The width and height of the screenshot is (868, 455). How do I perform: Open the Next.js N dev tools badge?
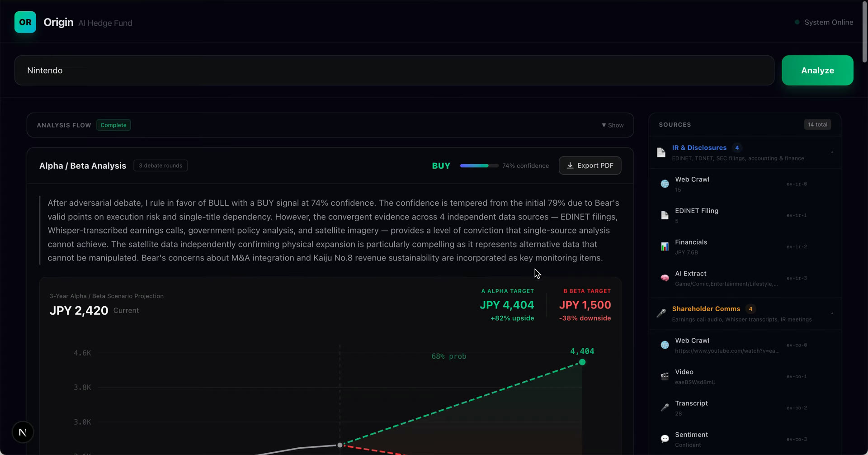coord(23,432)
